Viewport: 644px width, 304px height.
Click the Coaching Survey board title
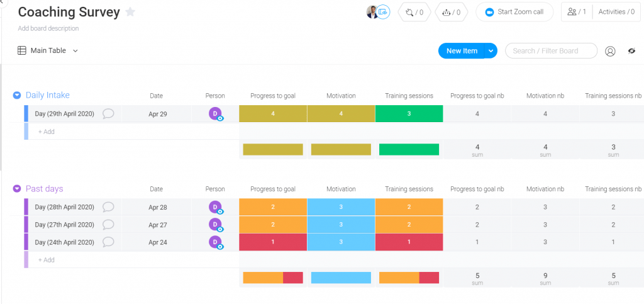pyautogui.click(x=69, y=13)
